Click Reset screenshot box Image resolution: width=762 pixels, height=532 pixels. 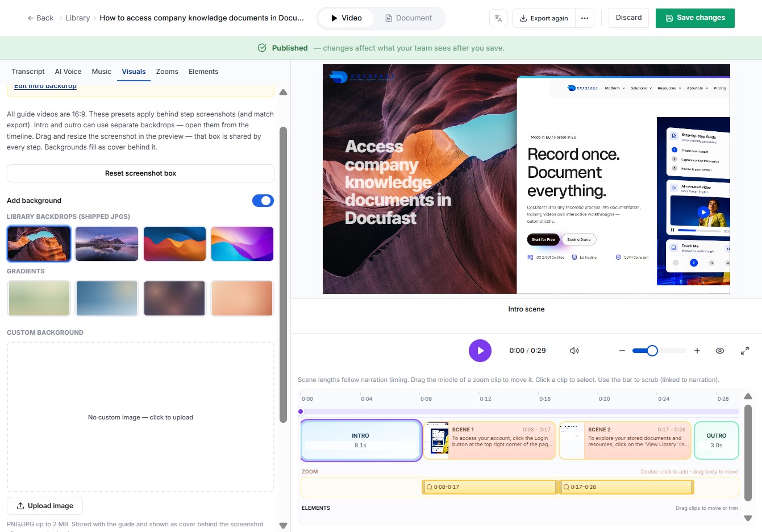tap(140, 173)
